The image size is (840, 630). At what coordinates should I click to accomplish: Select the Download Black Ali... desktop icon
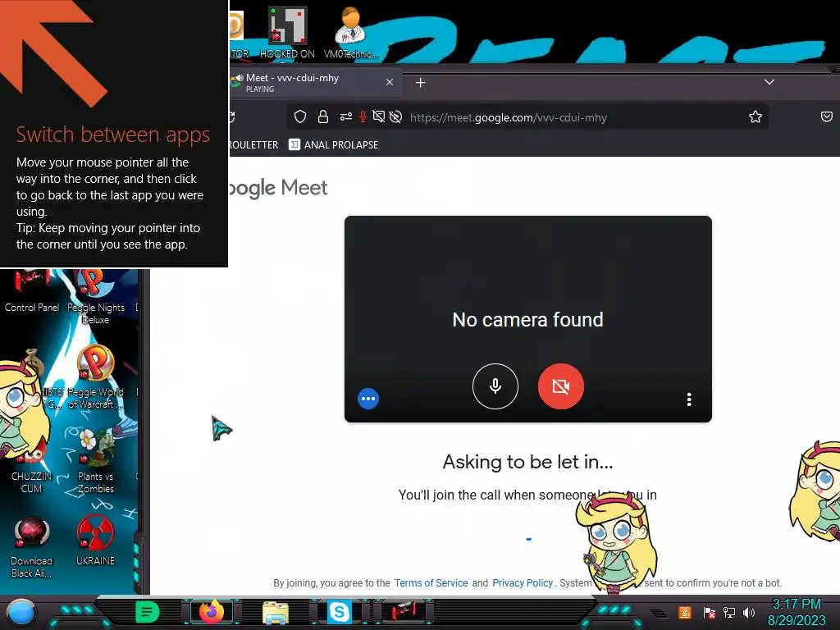coord(32,547)
